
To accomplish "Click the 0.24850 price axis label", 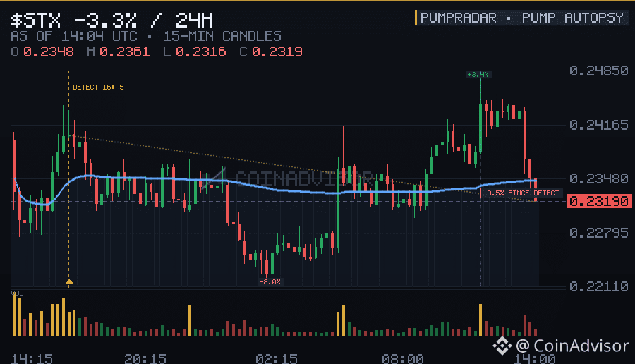I will click(x=598, y=71).
